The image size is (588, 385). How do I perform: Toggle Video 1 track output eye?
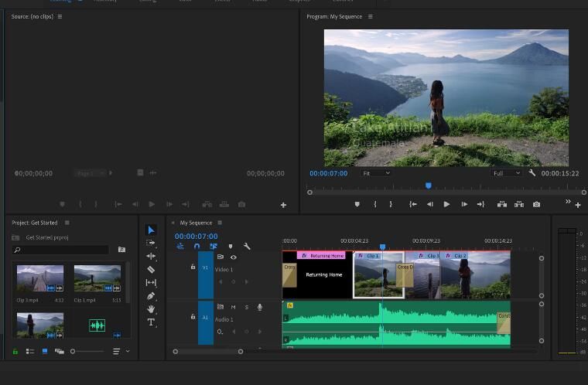click(233, 257)
